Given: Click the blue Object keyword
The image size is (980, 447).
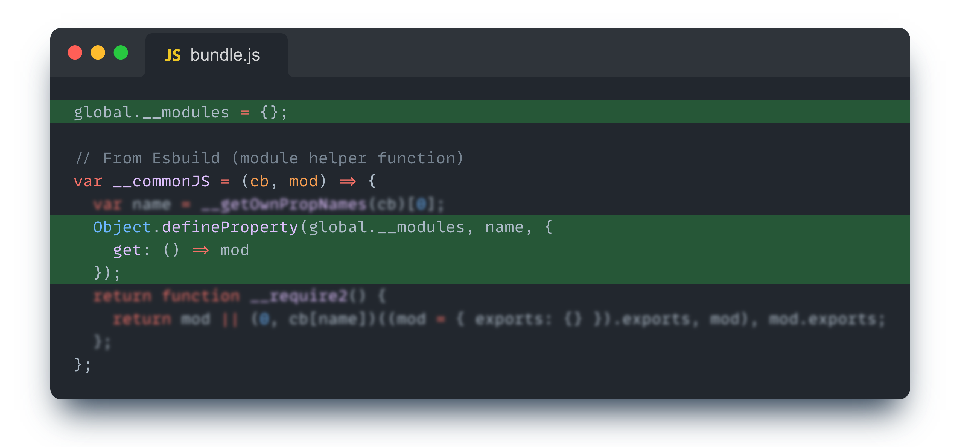Looking at the screenshot, I should 122,227.
